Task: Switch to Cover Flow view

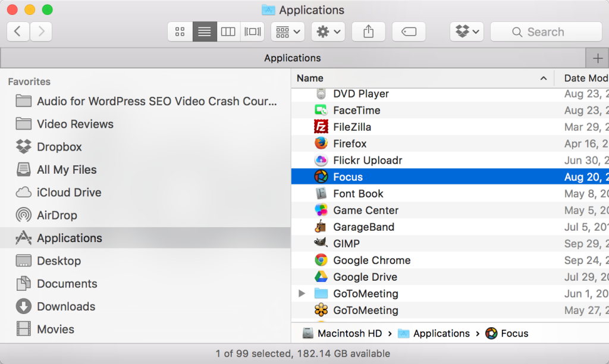Action: click(252, 32)
